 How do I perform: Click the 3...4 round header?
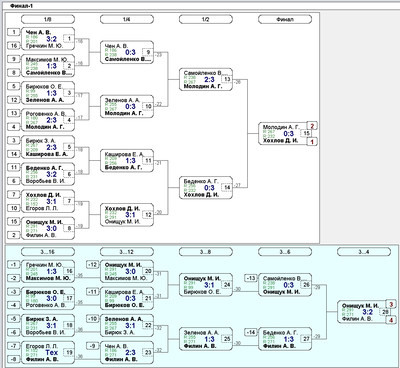(x=364, y=252)
